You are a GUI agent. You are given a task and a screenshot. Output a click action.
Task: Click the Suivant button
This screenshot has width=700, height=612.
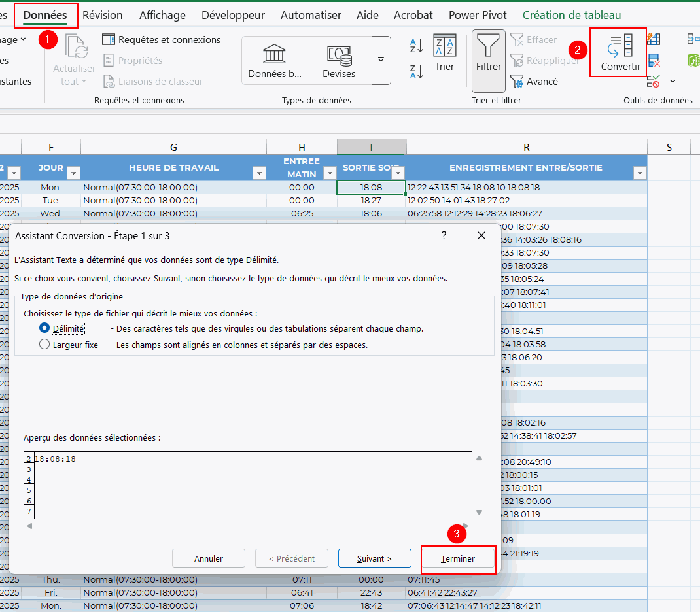pyautogui.click(x=374, y=559)
